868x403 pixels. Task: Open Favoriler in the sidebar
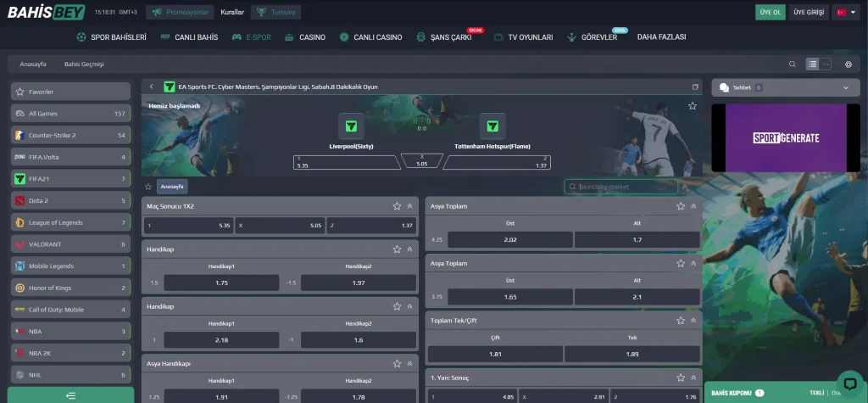tap(71, 92)
